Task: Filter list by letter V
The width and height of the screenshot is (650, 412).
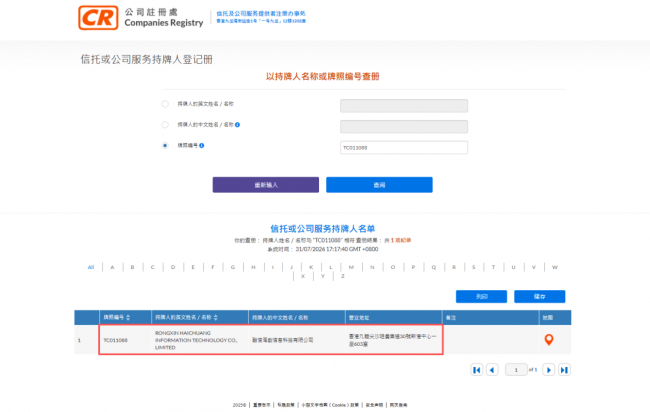Action: (x=534, y=267)
